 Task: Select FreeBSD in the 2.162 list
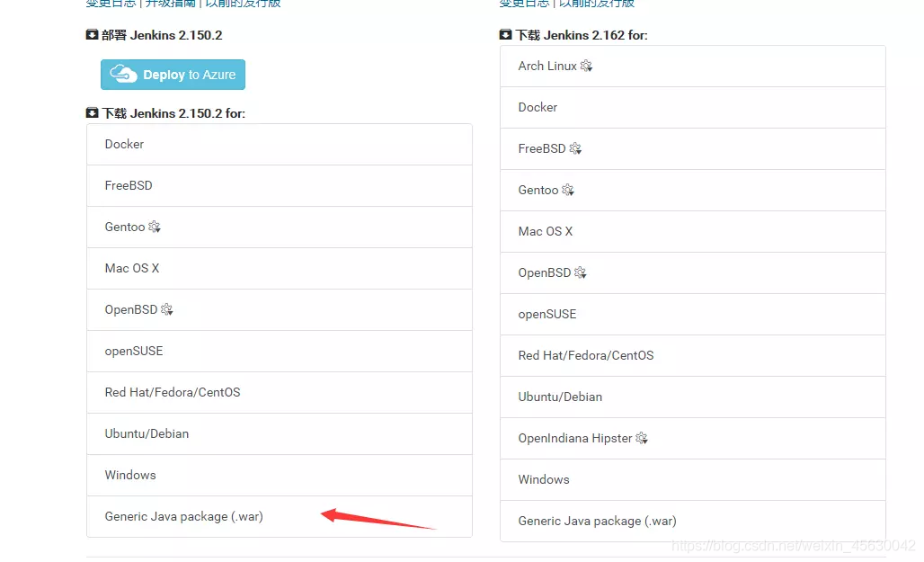click(693, 148)
